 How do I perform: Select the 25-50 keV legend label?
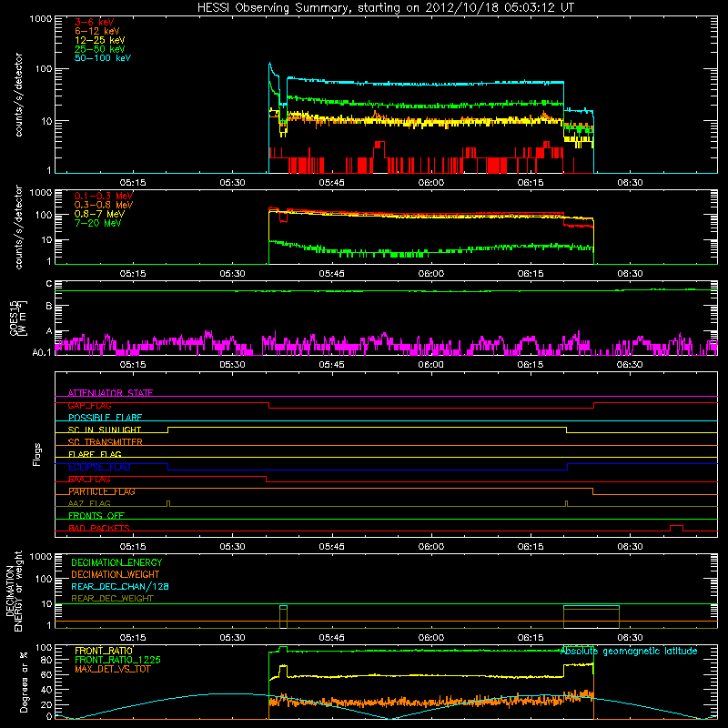[100, 49]
